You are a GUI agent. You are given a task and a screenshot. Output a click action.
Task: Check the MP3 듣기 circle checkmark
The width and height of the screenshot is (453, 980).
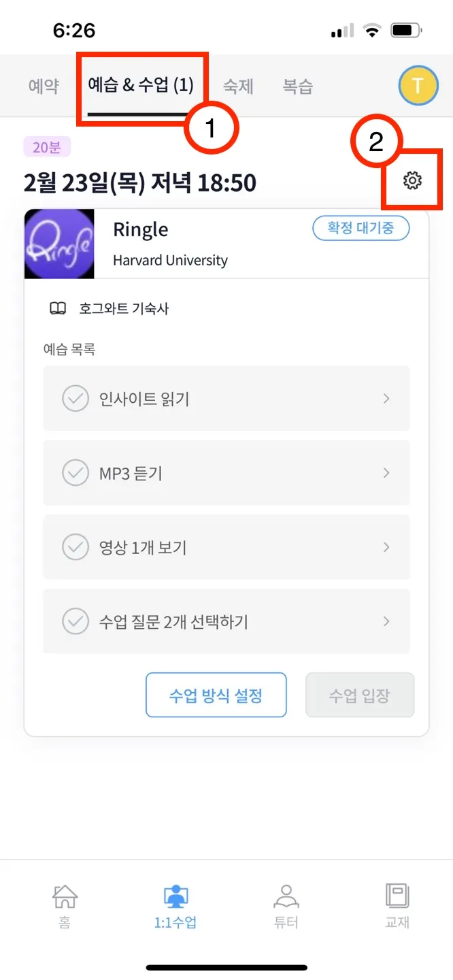[x=75, y=473]
